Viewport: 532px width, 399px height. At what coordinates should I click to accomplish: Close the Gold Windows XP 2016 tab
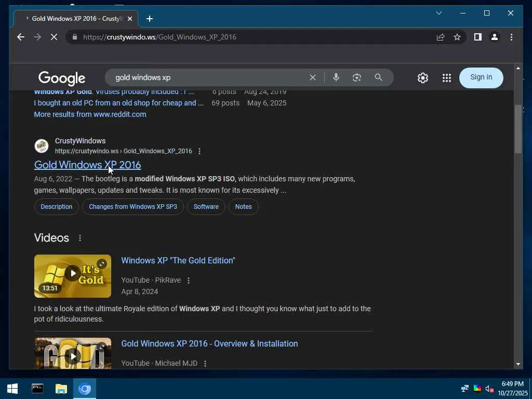coord(129,19)
